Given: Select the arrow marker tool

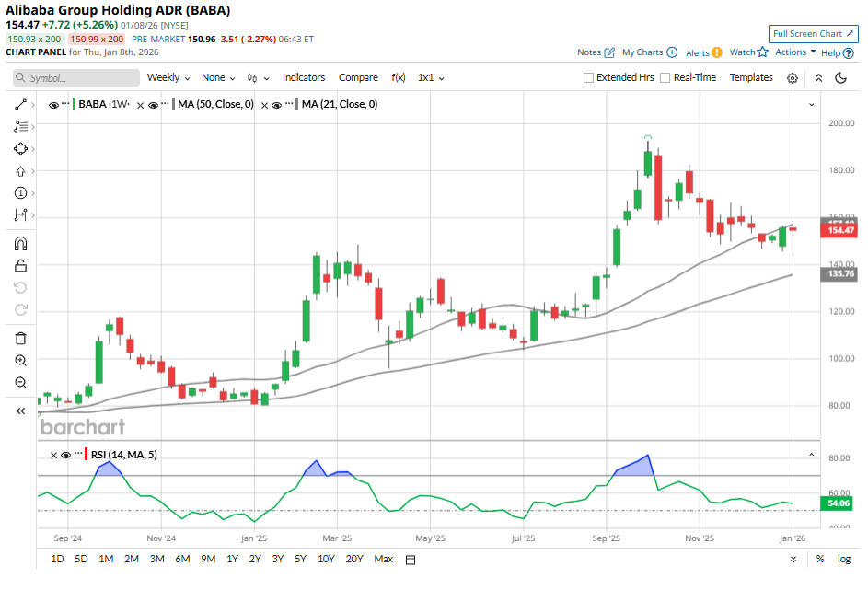Looking at the screenshot, I should [20, 171].
